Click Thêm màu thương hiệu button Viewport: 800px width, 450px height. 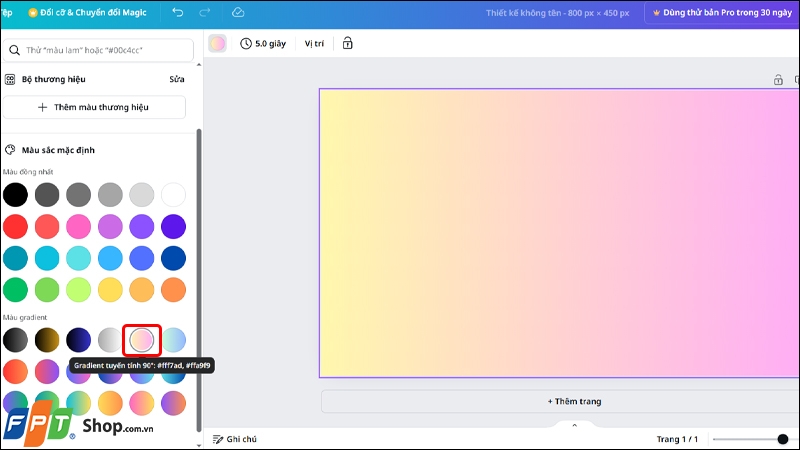point(94,107)
